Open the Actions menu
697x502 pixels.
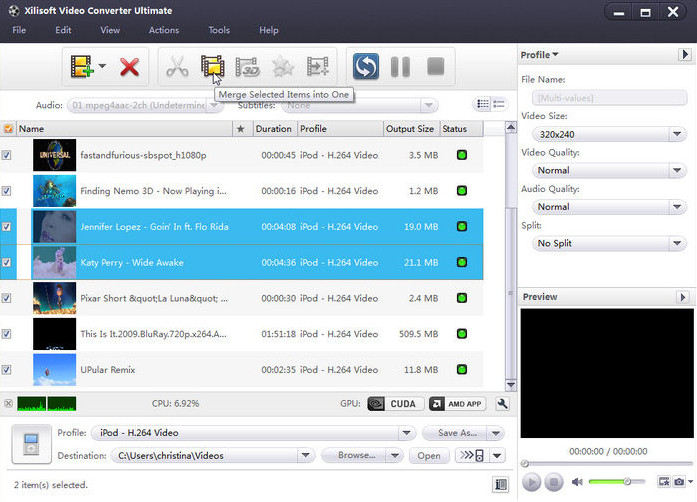[164, 30]
